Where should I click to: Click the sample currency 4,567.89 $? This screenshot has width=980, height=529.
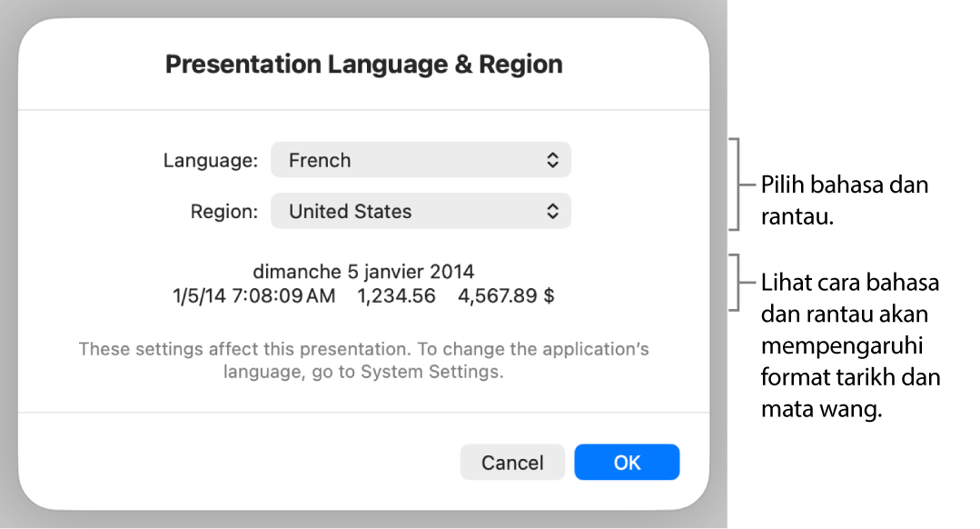click(x=506, y=295)
